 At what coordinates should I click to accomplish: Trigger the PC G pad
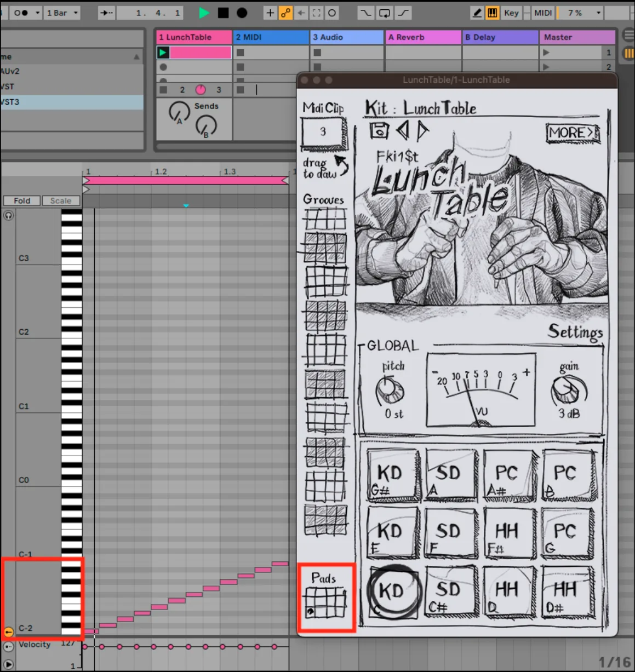tap(568, 533)
